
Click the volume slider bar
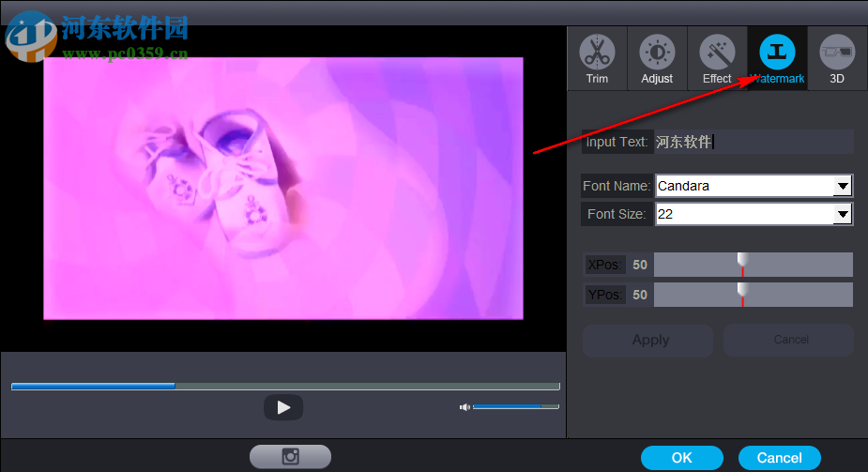[x=515, y=406]
